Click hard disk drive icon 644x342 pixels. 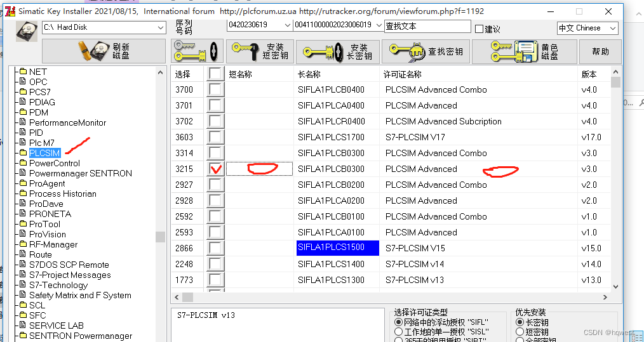[x=27, y=31]
